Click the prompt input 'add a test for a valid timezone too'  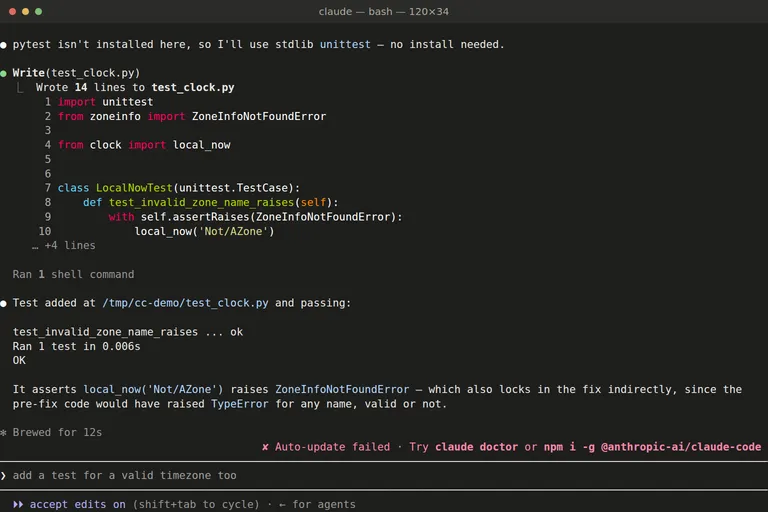point(124,475)
